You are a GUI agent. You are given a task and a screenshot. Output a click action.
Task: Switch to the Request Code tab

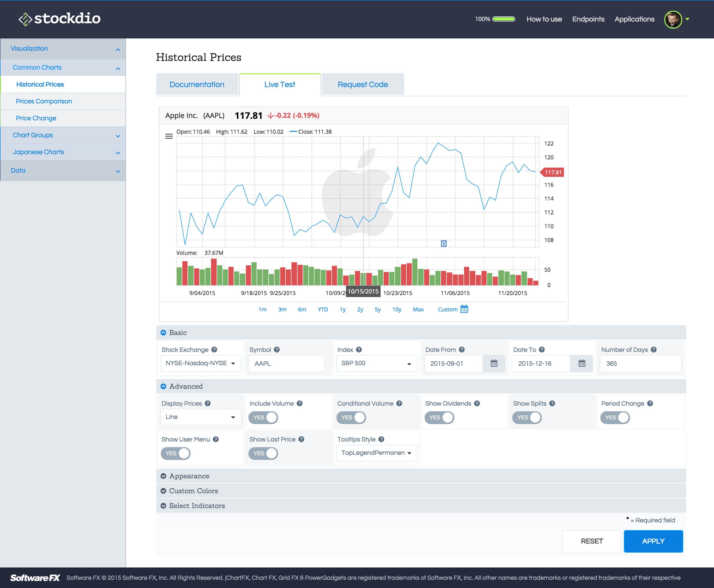363,84
